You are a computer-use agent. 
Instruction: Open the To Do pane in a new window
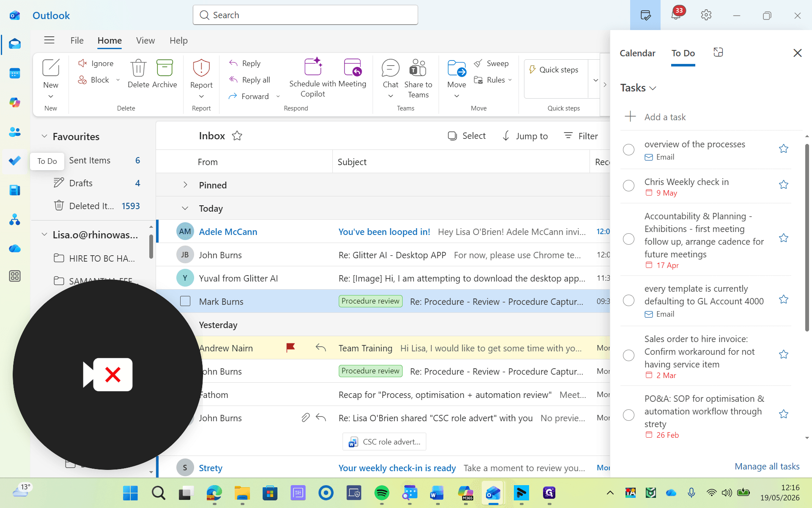718,52
